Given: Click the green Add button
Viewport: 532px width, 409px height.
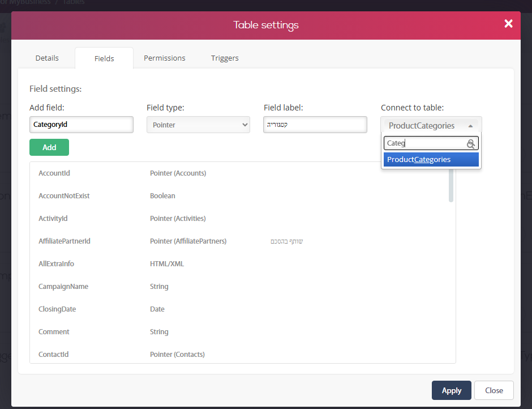Looking at the screenshot, I should pyautogui.click(x=49, y=147).
